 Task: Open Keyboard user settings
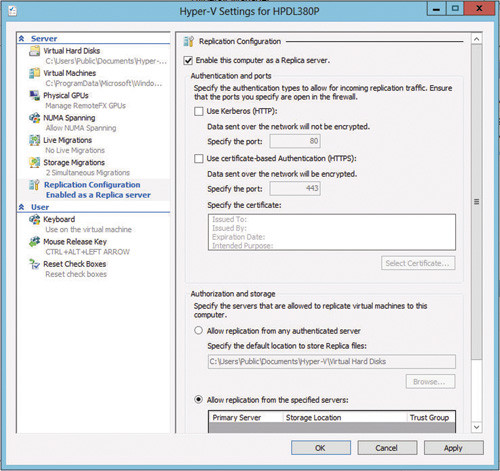[x=59, y=220]
